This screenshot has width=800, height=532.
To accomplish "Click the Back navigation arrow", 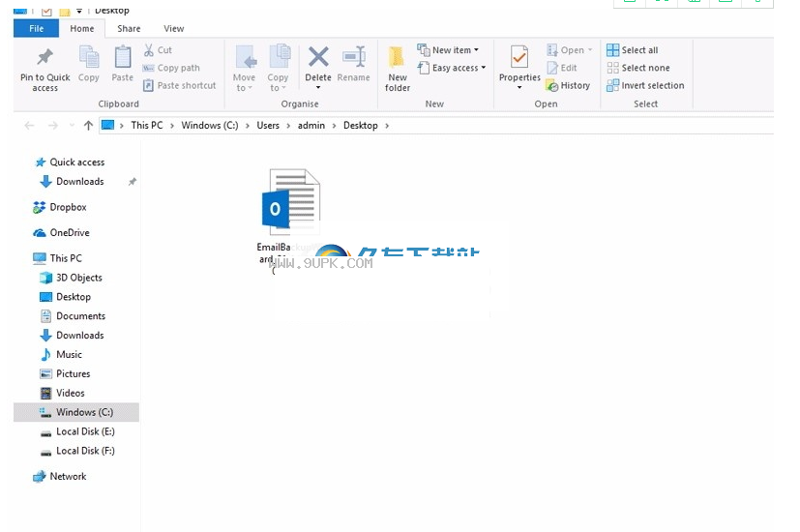I will coord(30,126).
